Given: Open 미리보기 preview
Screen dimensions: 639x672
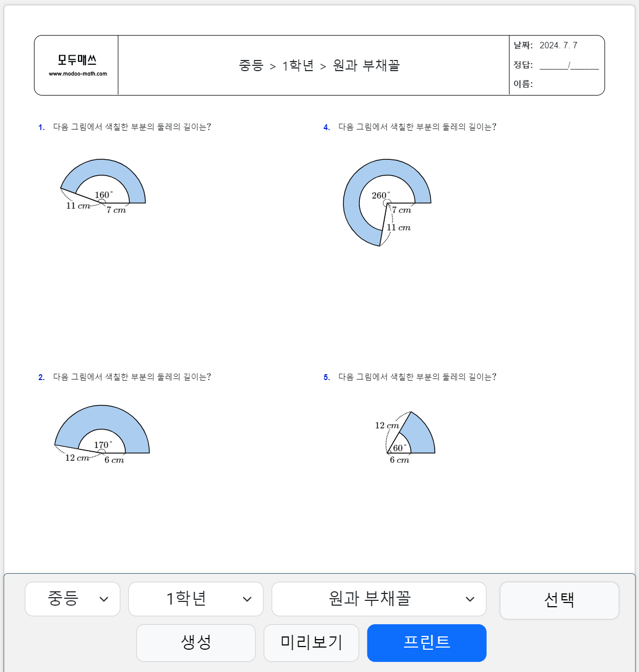Looking at the screenshot, I should [x=312, y=643].
